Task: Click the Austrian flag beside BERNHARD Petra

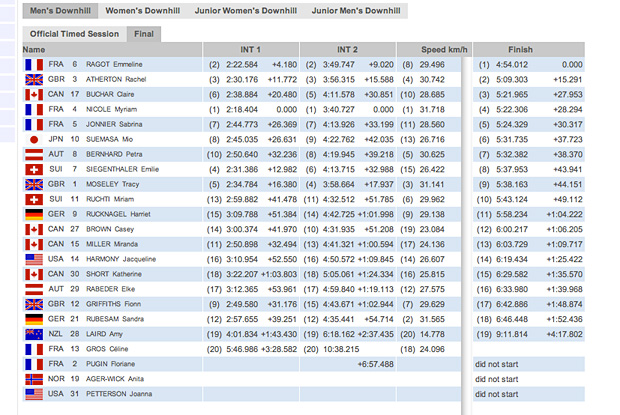Action: [x=34, y=154]
